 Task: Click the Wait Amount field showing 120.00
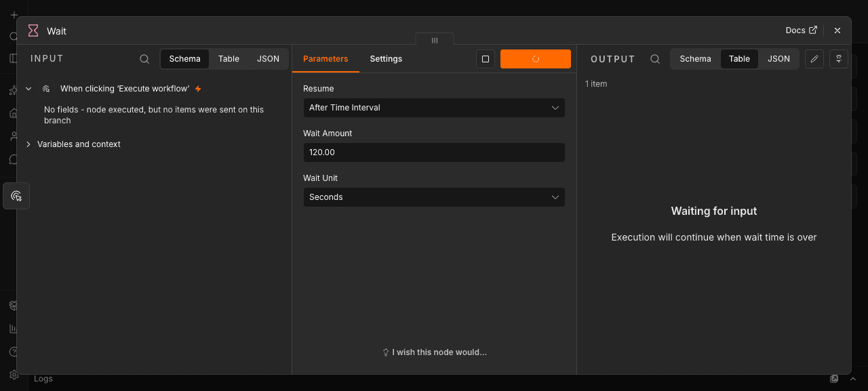pos(434,152)
